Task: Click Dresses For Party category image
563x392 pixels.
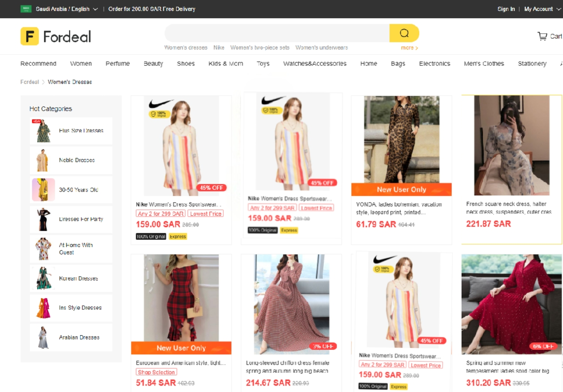Action: tap(44, 219)
